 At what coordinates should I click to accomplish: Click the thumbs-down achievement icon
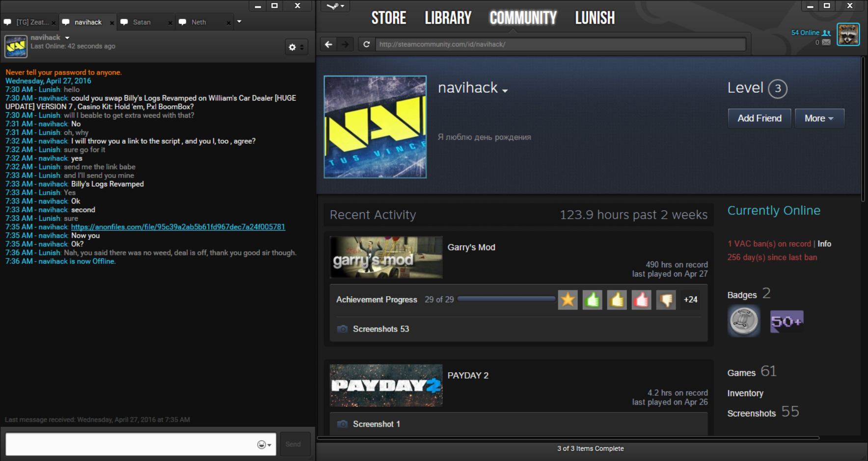[x=666, y=300]
